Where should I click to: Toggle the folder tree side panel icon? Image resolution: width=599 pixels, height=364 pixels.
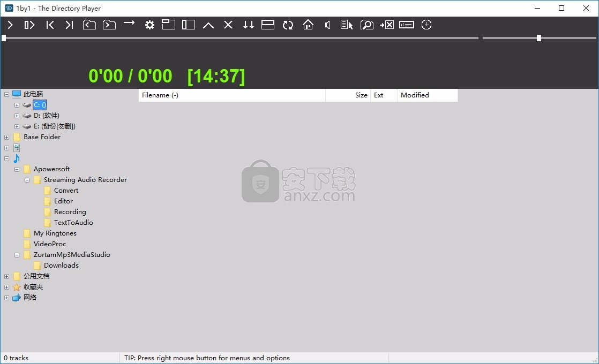(189, 25)
